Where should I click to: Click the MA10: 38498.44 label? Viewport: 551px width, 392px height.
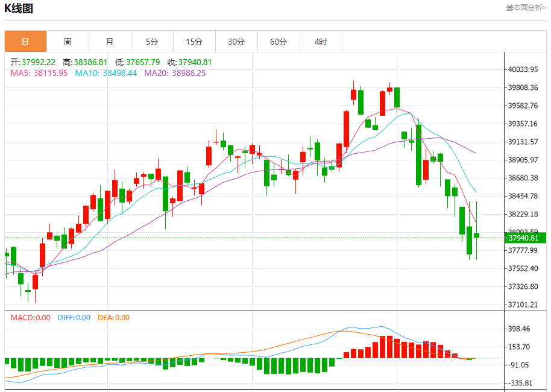[x=105, y=73]
